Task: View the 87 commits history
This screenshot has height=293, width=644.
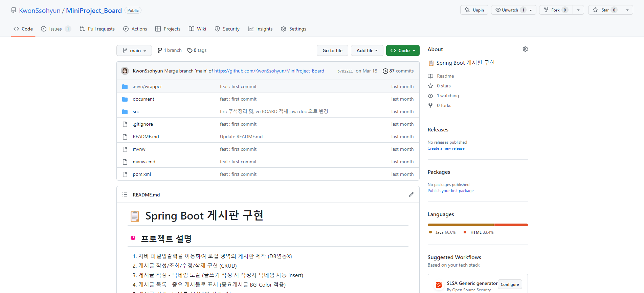Action: point(398,71)
